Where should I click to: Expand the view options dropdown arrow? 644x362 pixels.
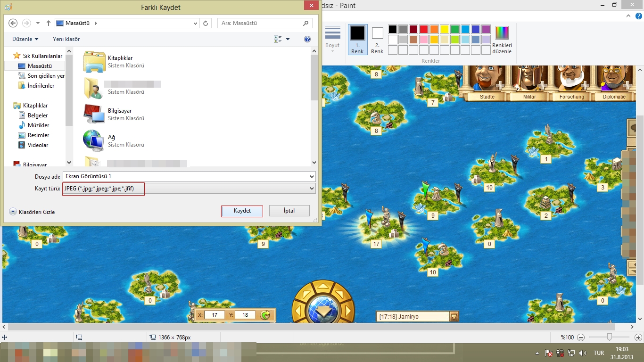[x=288, y=39]
